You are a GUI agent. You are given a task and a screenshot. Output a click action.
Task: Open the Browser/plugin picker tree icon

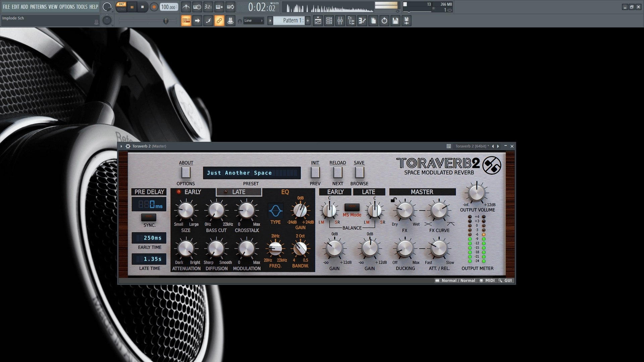pyautogui.click(x=351, y=21)
